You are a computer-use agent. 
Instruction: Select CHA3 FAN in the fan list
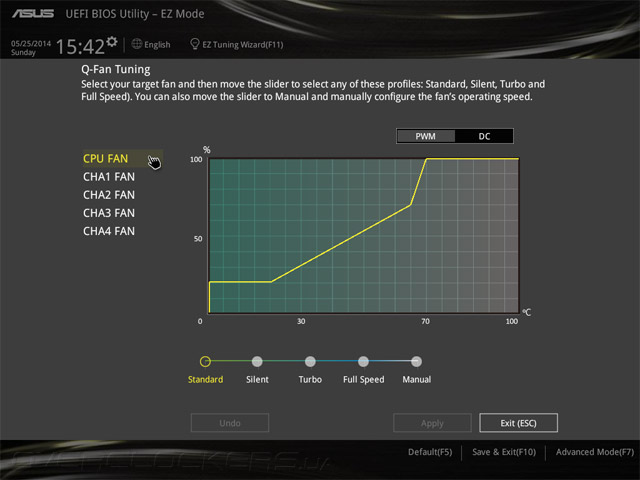(109, 213)
